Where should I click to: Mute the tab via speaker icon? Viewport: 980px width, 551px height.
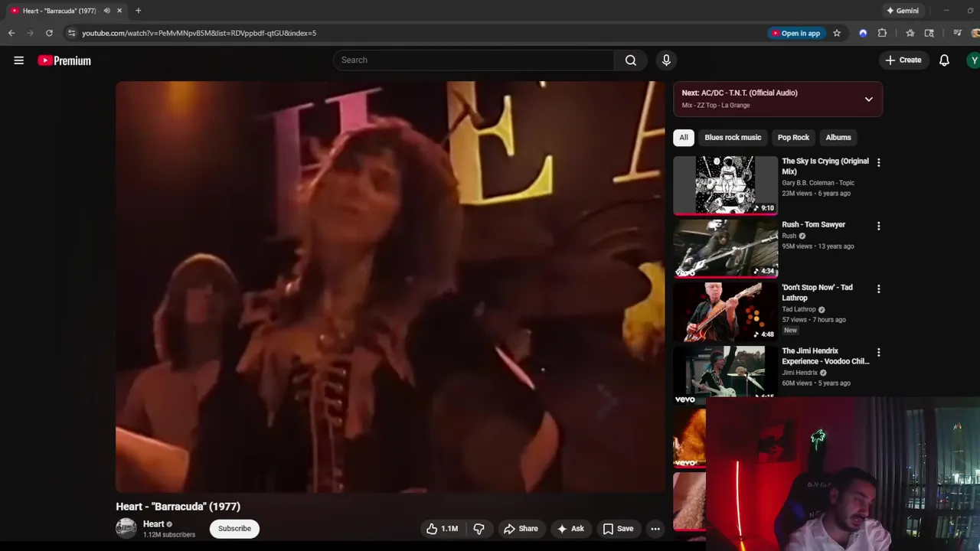coord(106,11)
